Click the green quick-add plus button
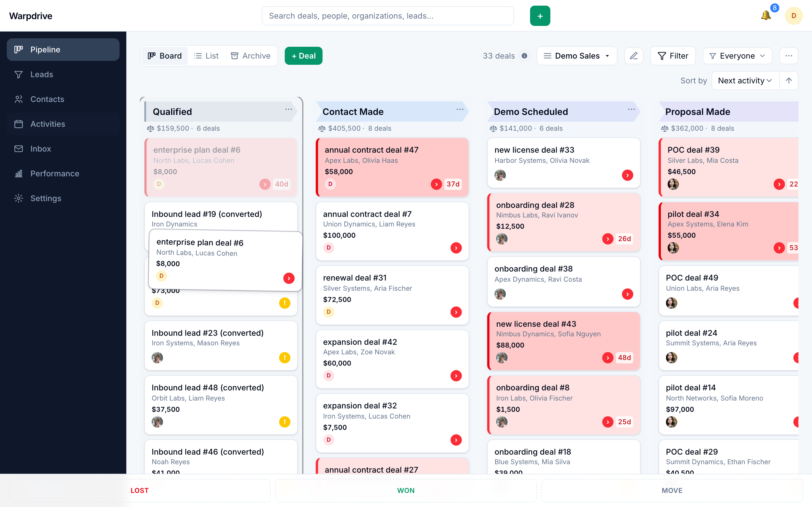Image resolution: width=812 pixels, height=507 pixels. pos(540,16)
